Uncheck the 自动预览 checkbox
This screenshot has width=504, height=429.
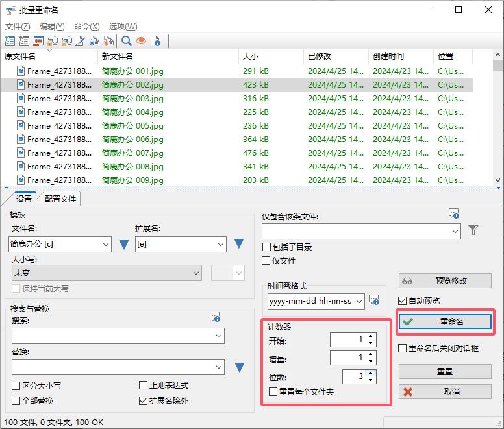pos(402,301)
